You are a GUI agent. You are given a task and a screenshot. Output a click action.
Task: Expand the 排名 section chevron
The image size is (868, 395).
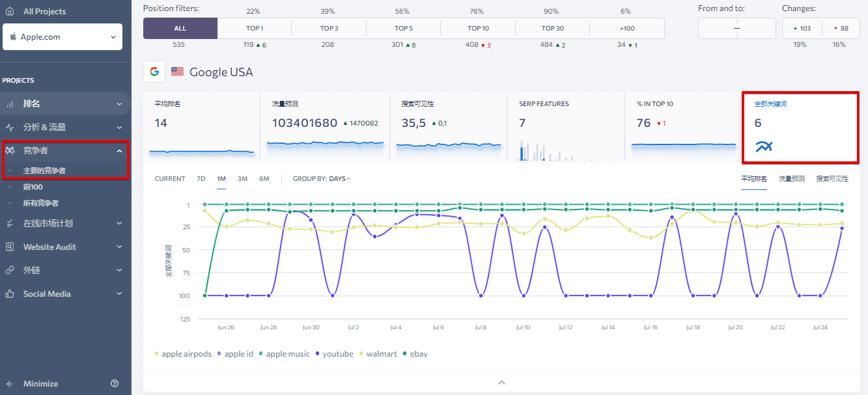tap(119, 104)
